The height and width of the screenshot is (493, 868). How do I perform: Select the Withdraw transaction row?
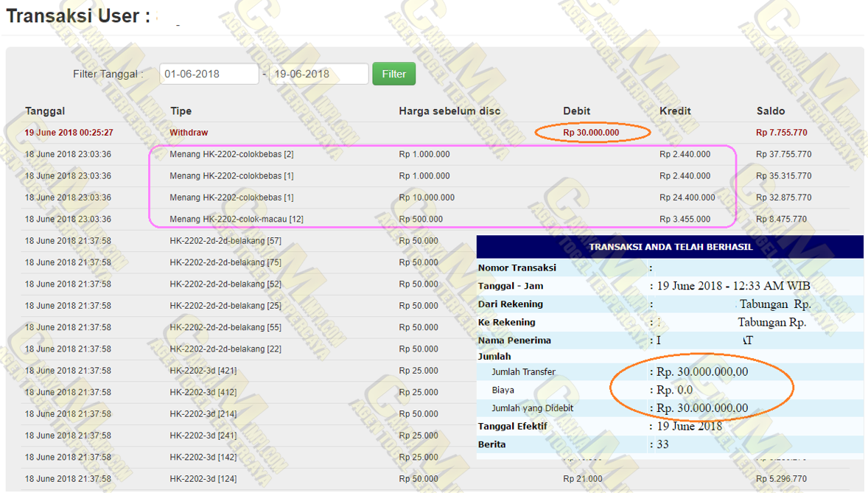click(x=189, y=133)
